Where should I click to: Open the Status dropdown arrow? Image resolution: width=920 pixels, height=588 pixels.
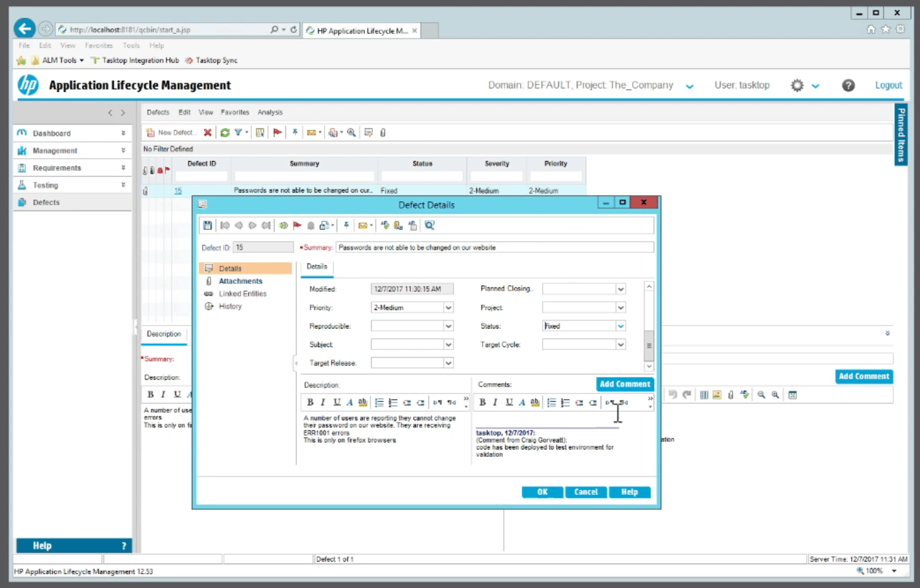pyautogui.click(x=621, y=326)
